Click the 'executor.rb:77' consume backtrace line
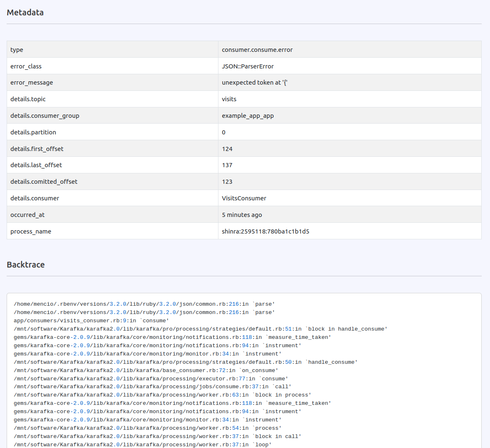 (x=151, y=379)
